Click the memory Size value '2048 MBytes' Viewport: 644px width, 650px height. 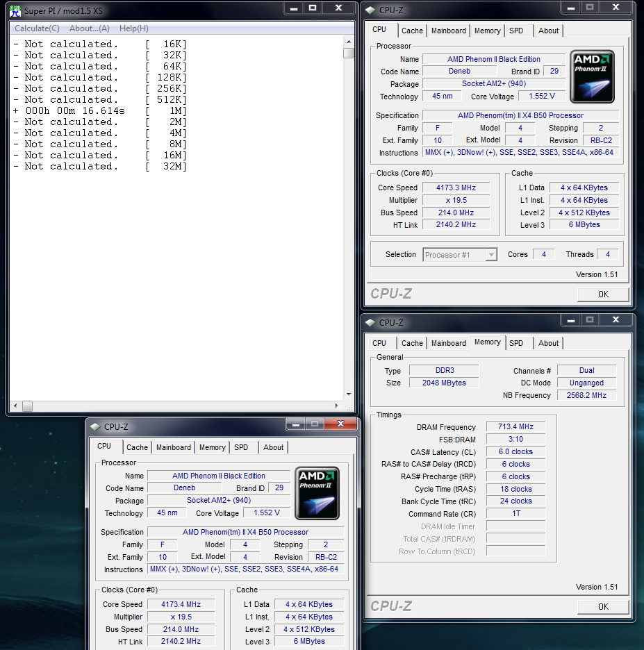(444, 383)
